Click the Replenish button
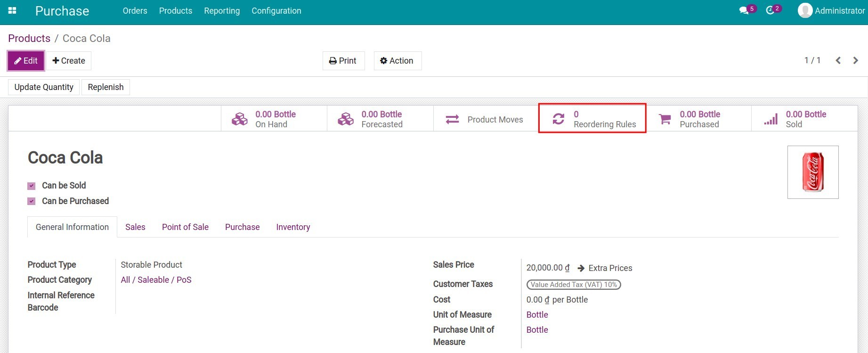The height and width of the screenshot is (353, 868). click(105, 87)
